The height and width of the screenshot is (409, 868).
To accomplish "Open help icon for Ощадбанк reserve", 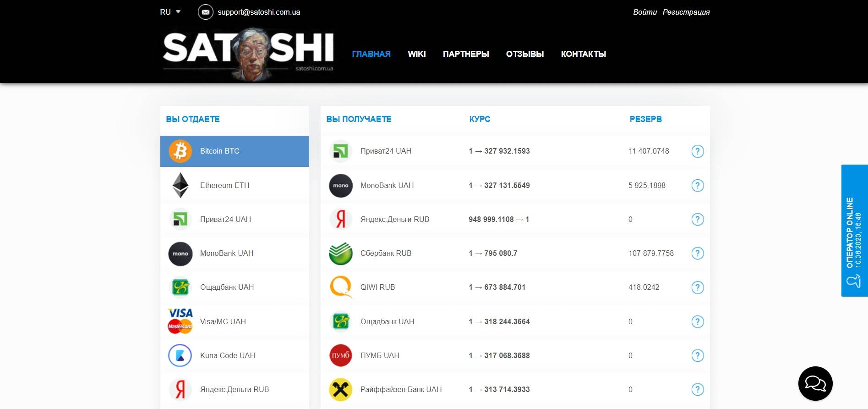I will (697, 321).
